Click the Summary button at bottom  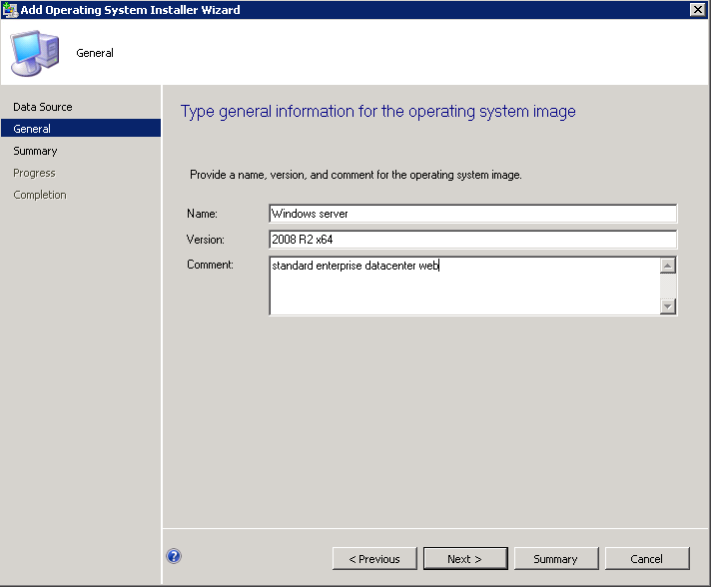pyautogui.click(x=556, y=558)
